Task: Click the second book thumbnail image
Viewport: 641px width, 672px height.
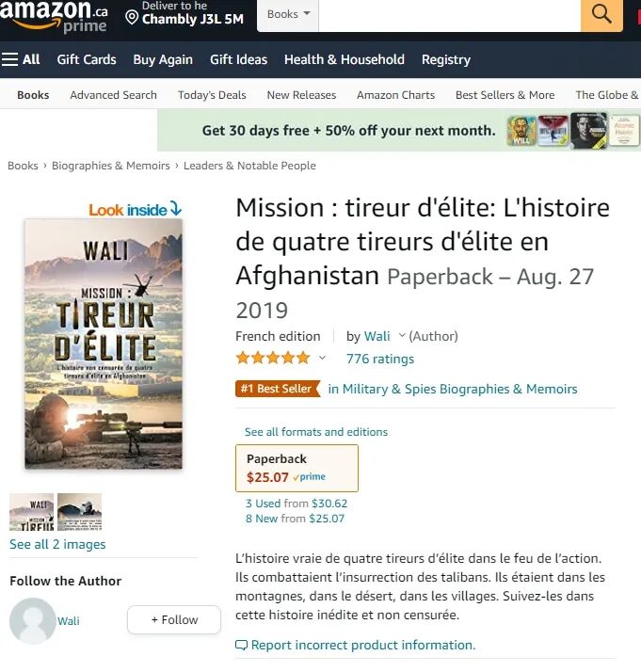Action: point(80,512)
